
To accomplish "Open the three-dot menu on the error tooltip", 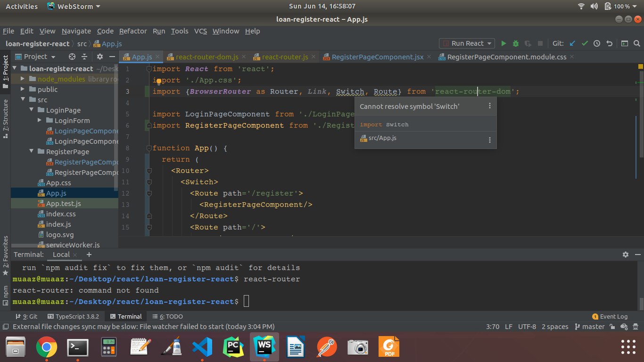I will (489, 106).
